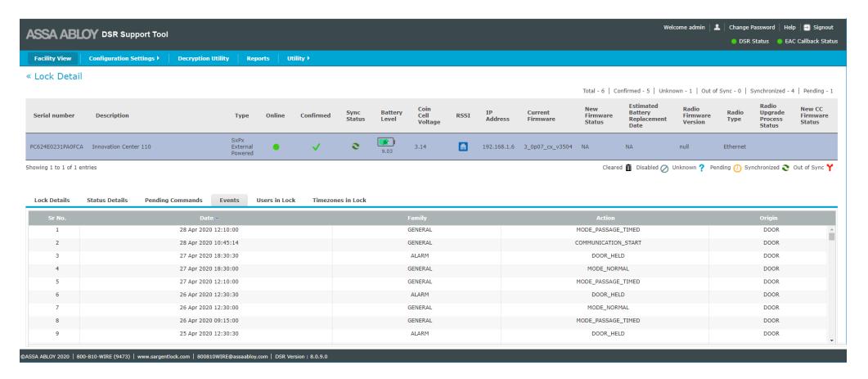The height and width of the screenshot is (379, 868).
Task: Select the DOOR_HELD event row number 3
Action: (x=429, y=255)
